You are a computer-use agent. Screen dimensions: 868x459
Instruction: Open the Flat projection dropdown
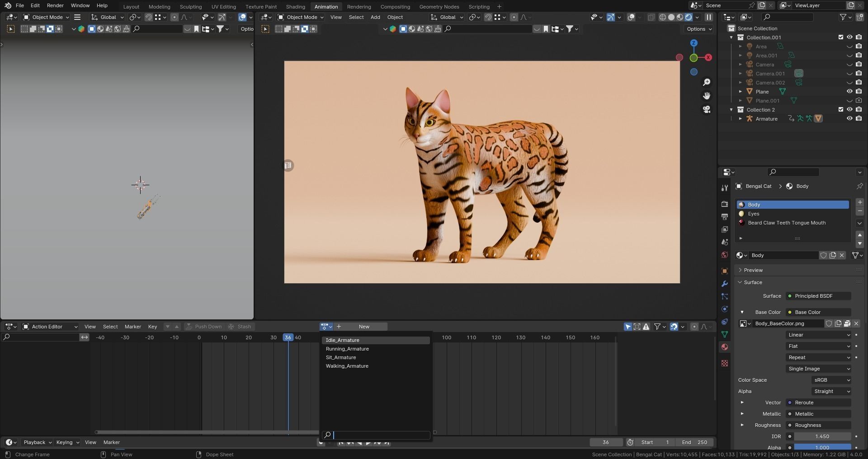818,346
